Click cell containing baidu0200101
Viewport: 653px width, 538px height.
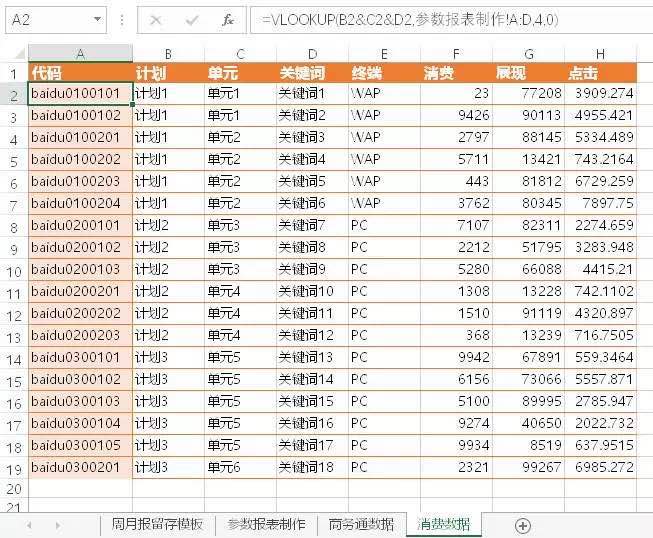(x=80, y=225)
